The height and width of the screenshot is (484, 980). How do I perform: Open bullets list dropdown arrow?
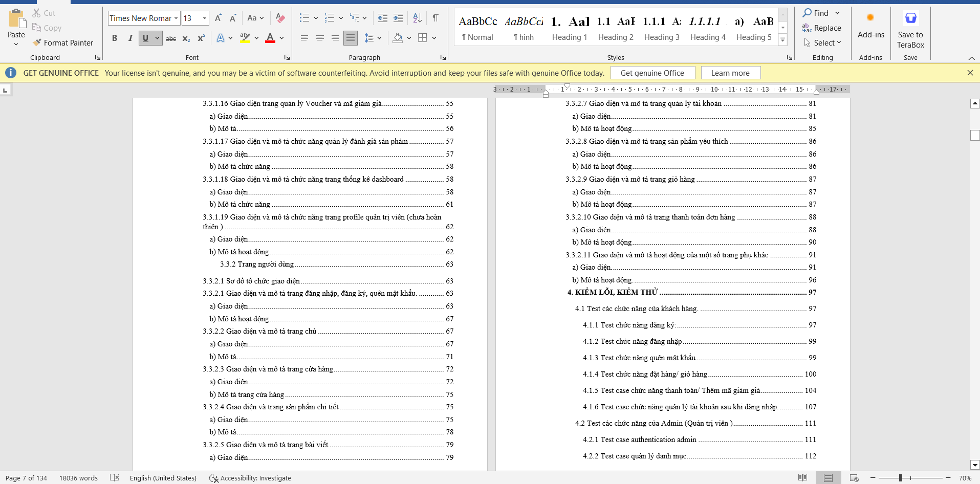coord(316,18)
